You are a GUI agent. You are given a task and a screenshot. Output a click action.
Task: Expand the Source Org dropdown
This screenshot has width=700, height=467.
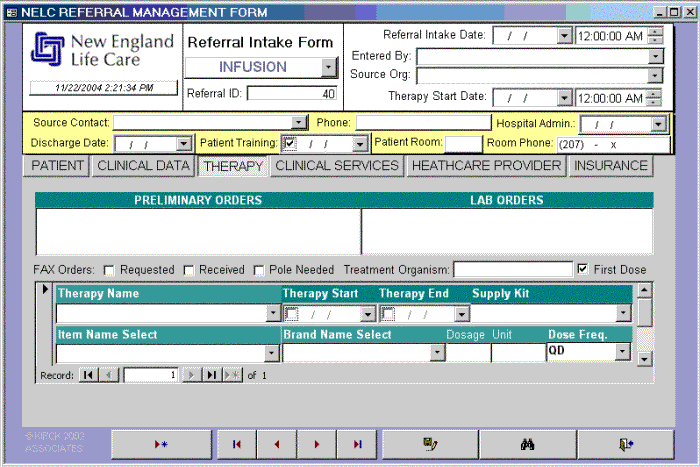[654, 75]
